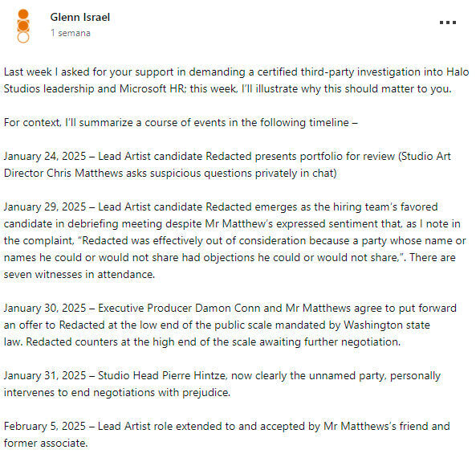The height and width of the screenshot is (458, 476).
Task: Click the 'Last week I asked' opening paragraph
Action: [236, 80]
